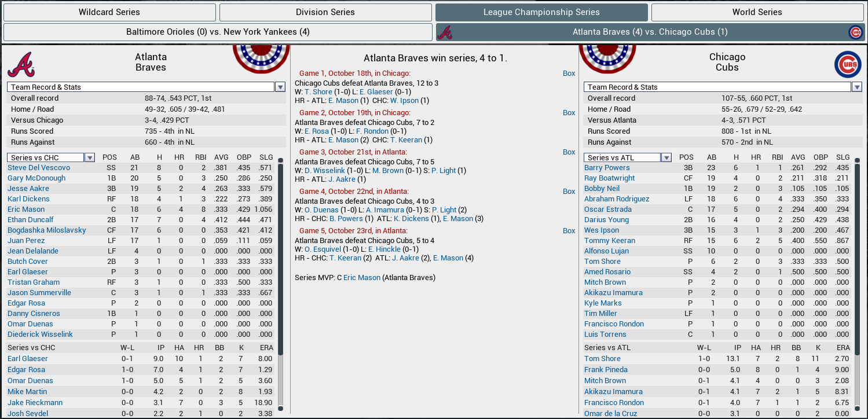Screen dimensions: 868x419
Task: Select Juan Perez in batting list
Action: 26,241
